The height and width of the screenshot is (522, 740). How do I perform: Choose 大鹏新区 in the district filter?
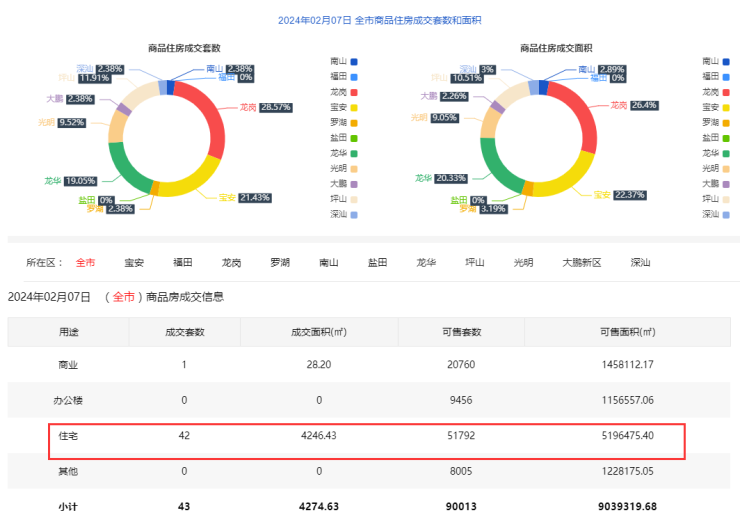point(581,263)
